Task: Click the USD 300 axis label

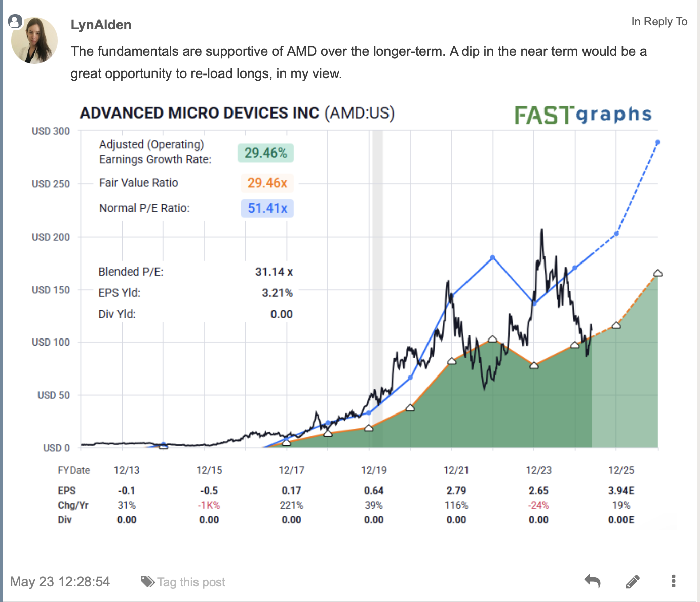Action: [x=51, y=131]
